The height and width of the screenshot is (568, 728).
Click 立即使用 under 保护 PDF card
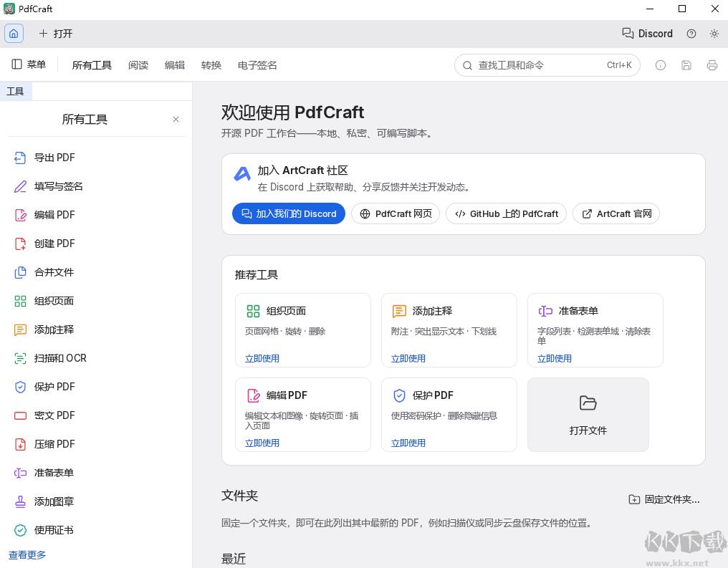point(408,443)
